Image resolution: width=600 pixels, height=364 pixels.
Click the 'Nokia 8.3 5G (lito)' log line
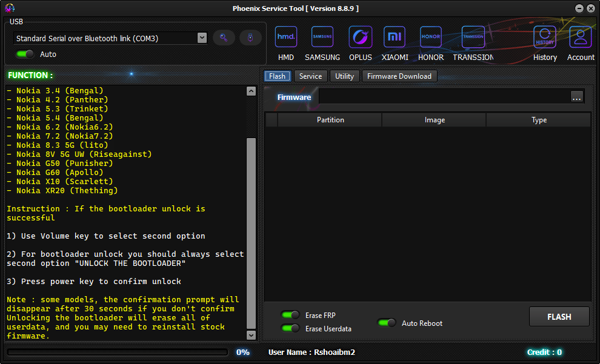58,145
